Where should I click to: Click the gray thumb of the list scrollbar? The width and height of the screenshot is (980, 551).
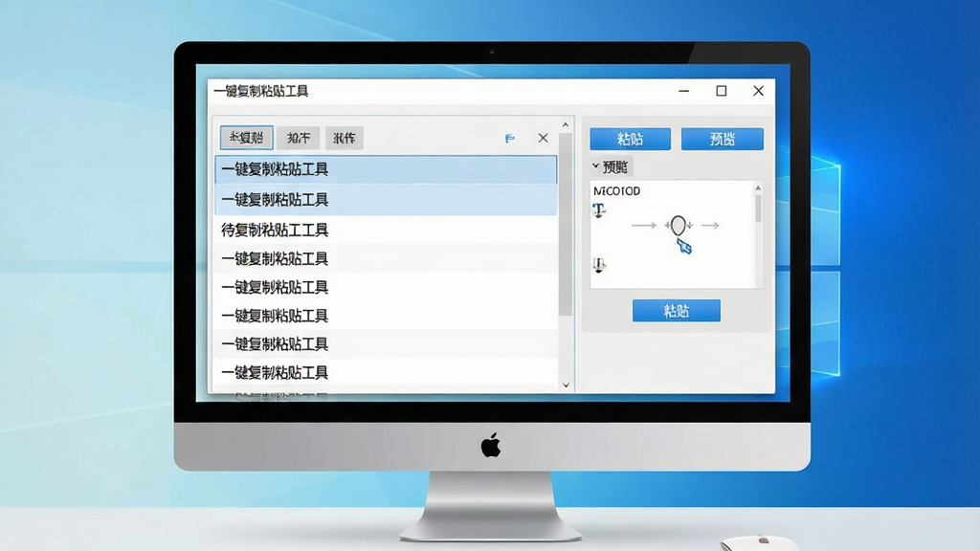565,224
